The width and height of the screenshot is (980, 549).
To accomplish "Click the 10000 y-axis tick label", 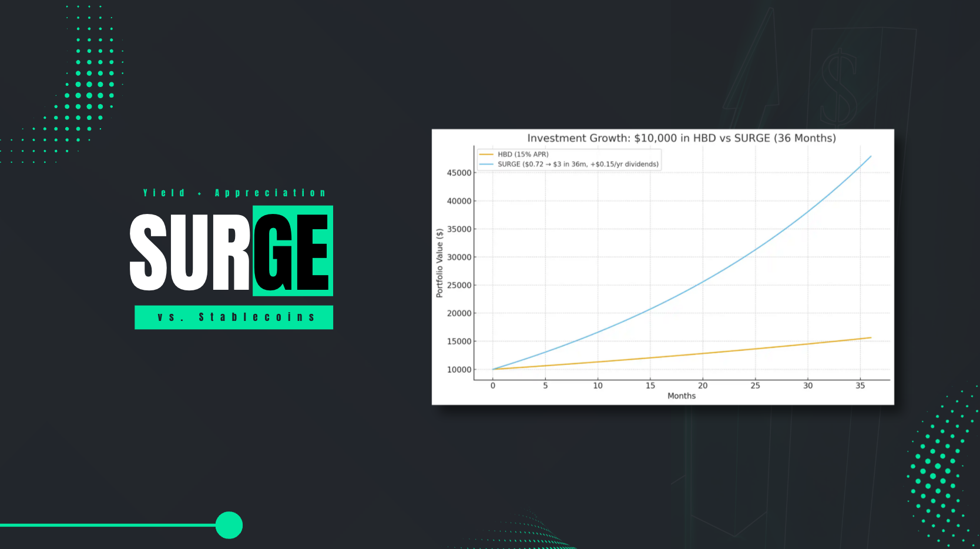I will click(459, 370).
